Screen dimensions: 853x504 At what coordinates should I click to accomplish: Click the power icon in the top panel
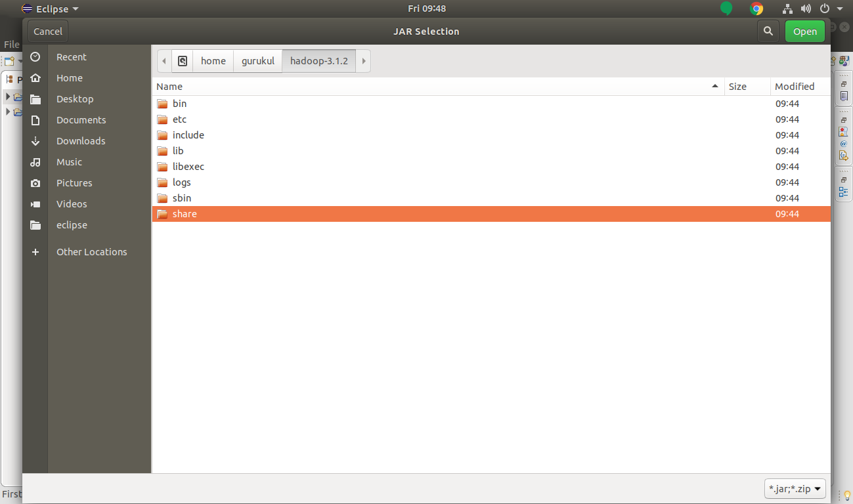(x=825, y=9)
